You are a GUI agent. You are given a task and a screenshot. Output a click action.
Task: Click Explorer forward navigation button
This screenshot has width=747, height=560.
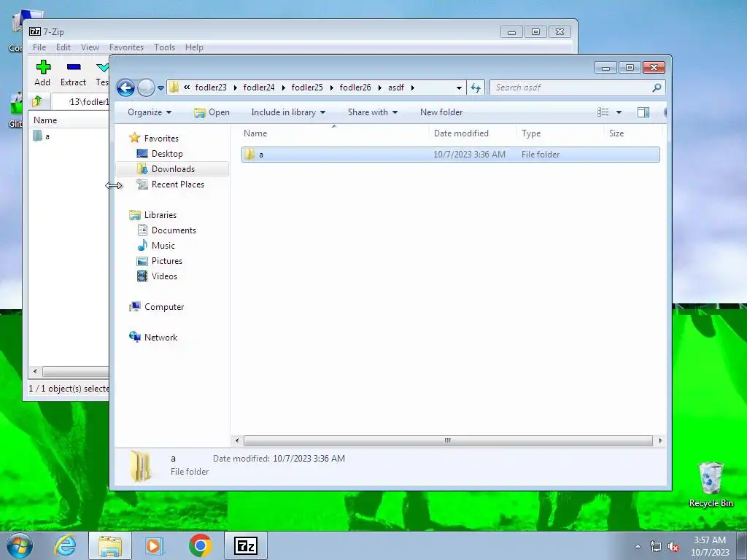[146, 87]
